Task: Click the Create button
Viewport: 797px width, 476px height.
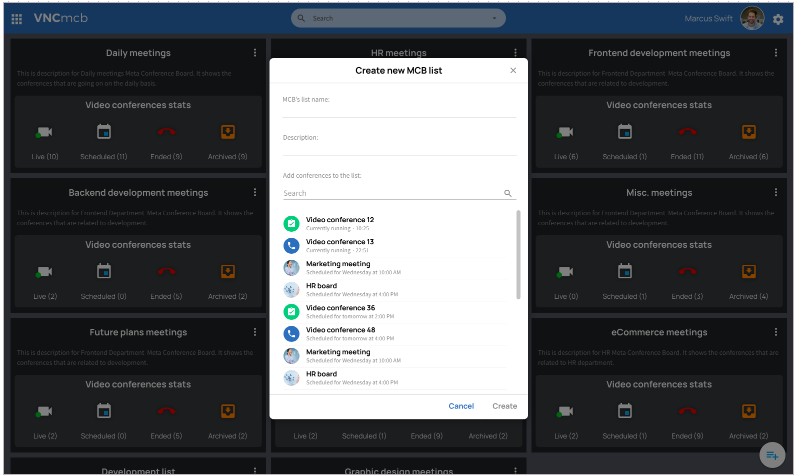Action: click(x=505, y=406)
